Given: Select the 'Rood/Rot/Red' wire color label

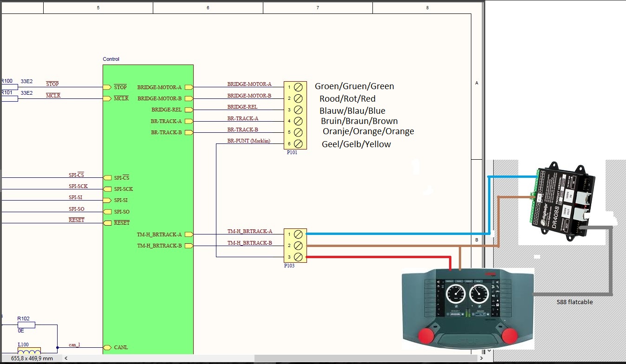Looking at the screenshot, I should (347, 99).
